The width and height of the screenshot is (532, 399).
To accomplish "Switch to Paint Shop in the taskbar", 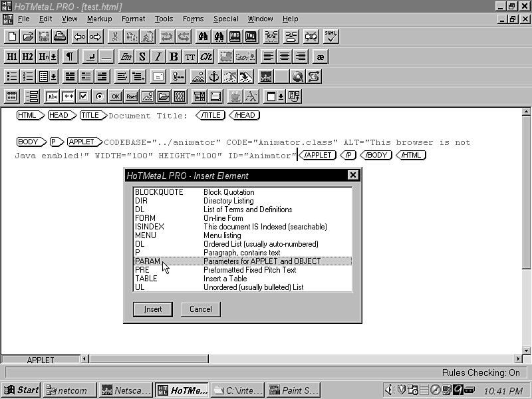I will click(293, 390).
